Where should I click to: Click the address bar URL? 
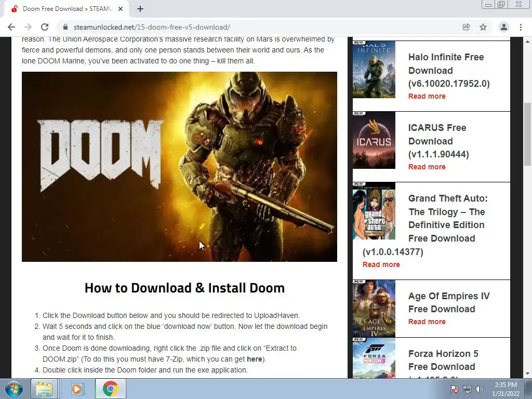[152, 27]
